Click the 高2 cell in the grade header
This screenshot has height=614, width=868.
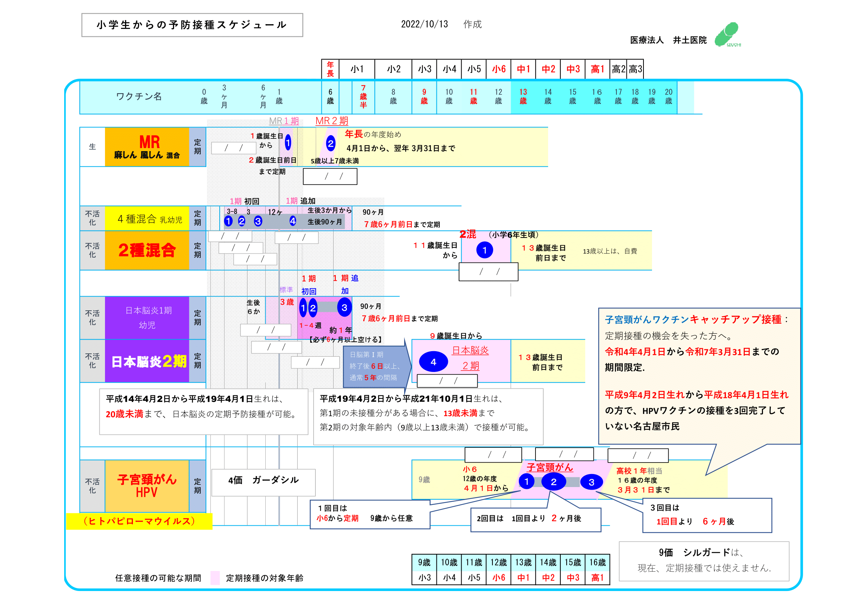coord(619,69)
